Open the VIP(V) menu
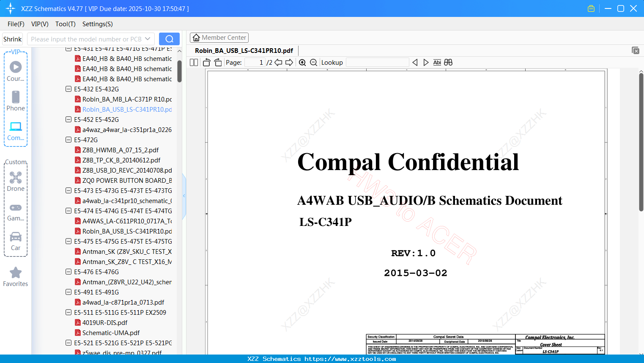644x363 pixels. pos(40,24)
